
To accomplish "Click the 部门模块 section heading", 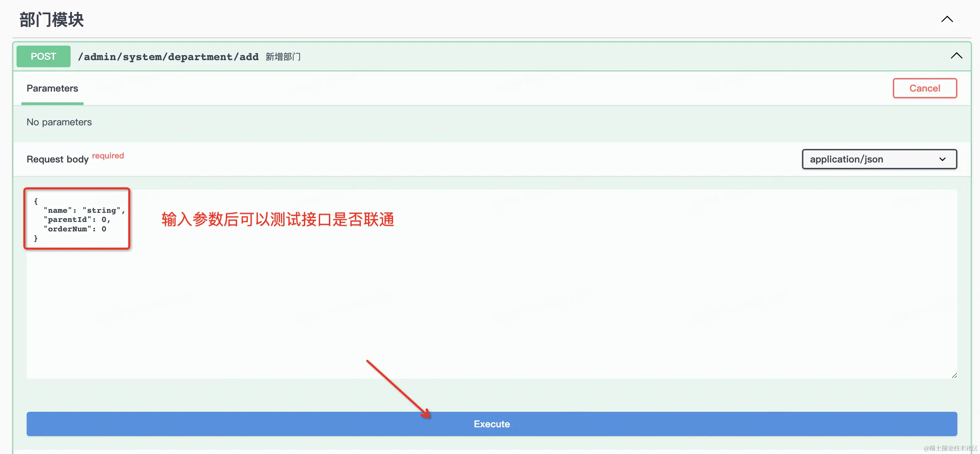I will tap(51, 20).
